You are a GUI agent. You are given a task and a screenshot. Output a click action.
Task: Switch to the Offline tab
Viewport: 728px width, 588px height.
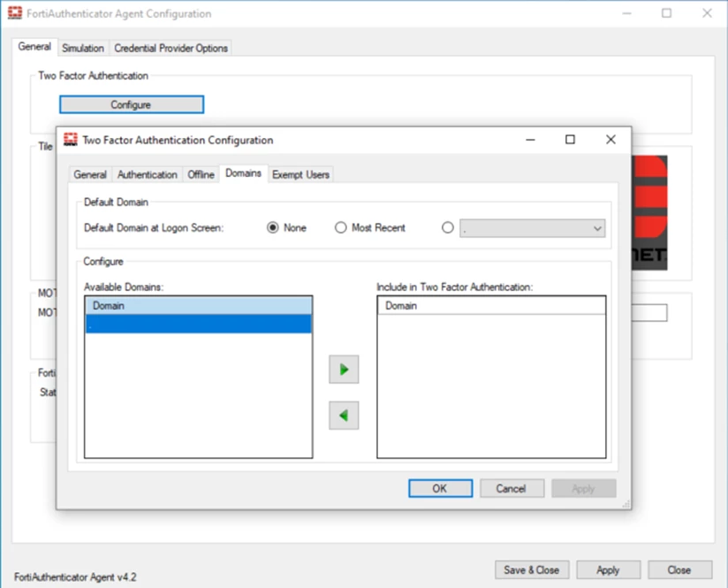(x=201, y=175)
